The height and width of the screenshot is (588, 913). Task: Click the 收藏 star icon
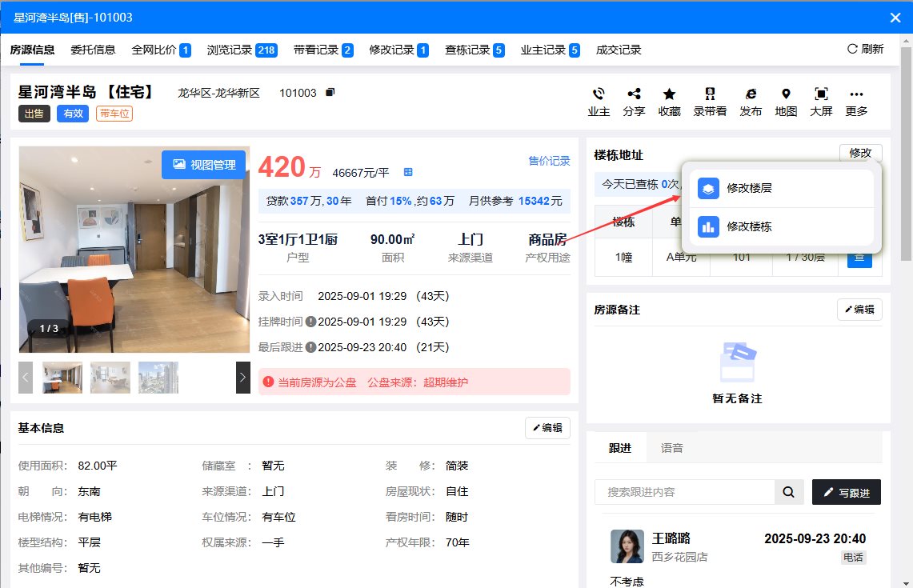(x=669, y=94)
